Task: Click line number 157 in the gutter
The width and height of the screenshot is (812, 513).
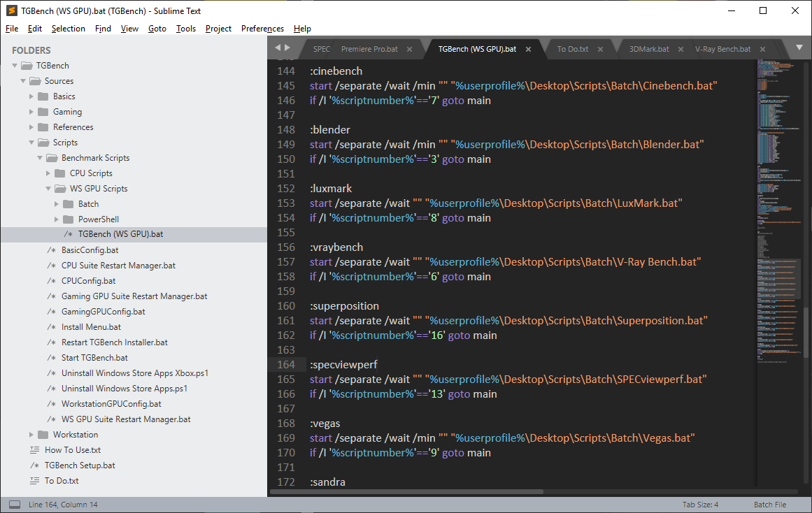Action: [286, 262]
